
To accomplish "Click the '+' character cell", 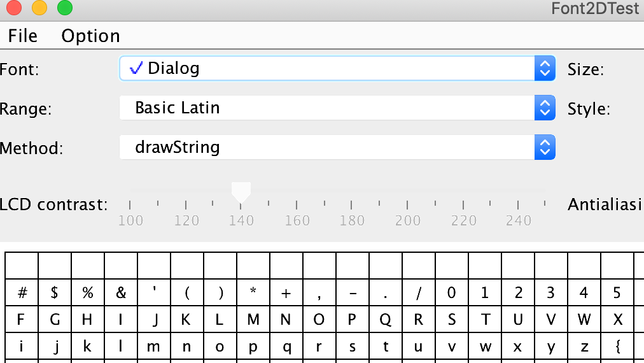I will pyautogui.click(x=286, y=294).
